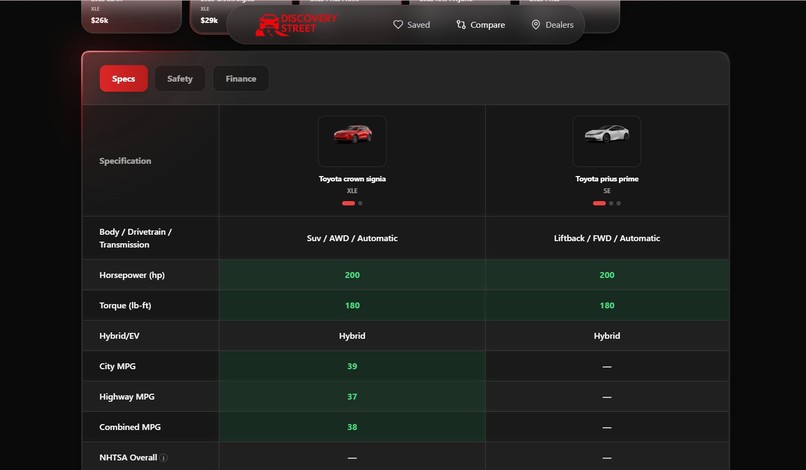Select the Specs tab
The width and height of the screenshot is (806, 470).
click(123, 79)
